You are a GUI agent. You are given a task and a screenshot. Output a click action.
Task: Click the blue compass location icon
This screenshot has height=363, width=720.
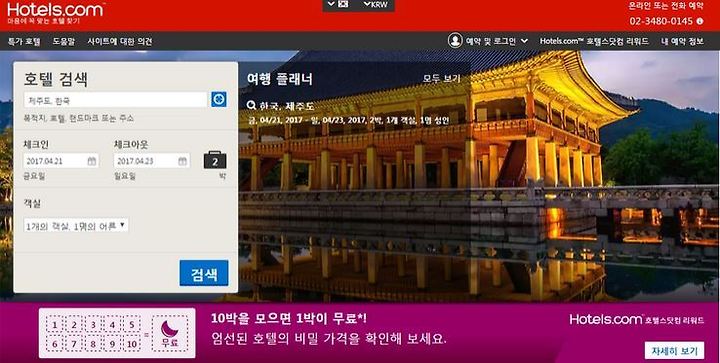pyautogui.click(x=219, y=99)
